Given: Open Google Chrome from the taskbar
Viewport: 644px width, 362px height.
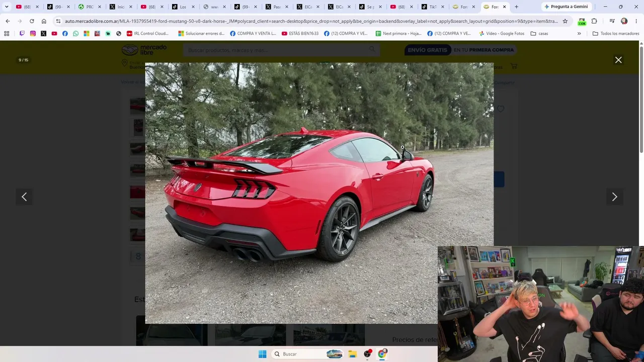Looking at the screenshot, I should (382, 354).
